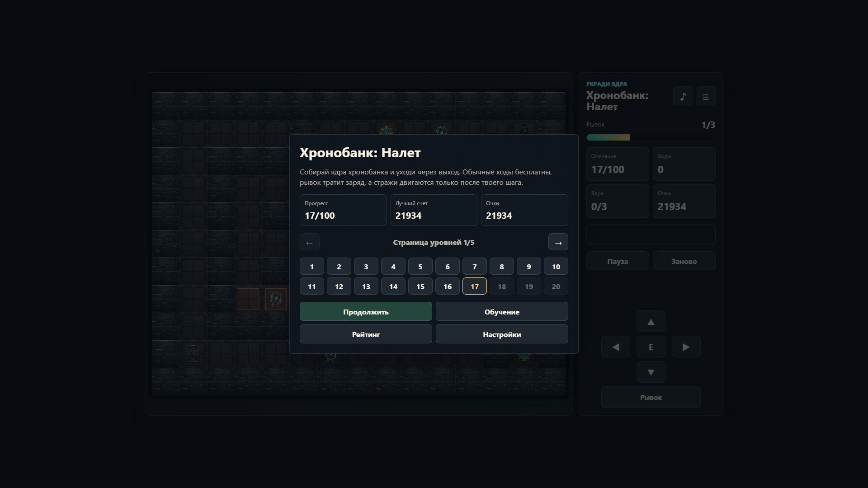
Task: Click the Страница уровней 1/5 label
Action: (x=434, y=243)
